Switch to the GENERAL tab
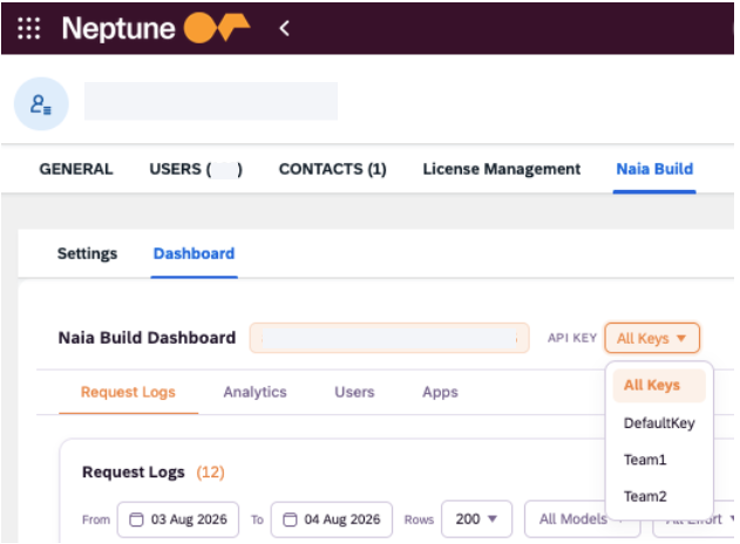The image size is (740, 544). [x=76, y=169]
